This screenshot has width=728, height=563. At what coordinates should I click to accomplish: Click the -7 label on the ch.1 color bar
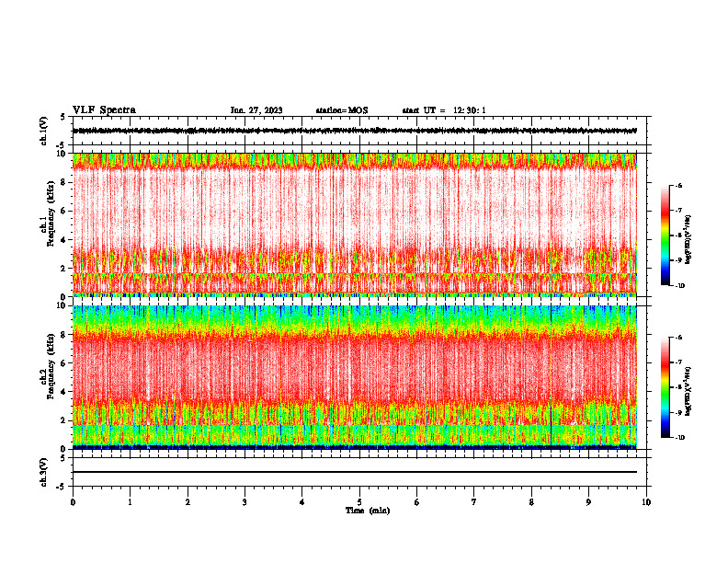click(x=678, y=211)
